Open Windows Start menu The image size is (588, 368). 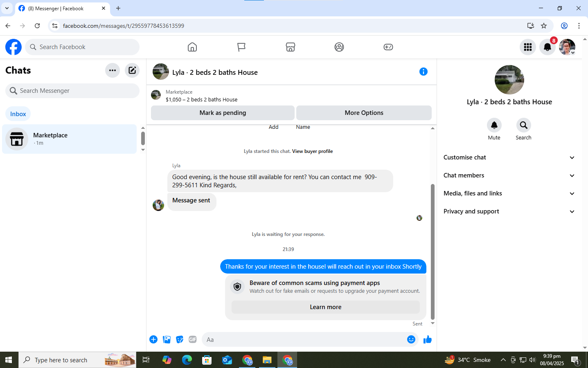tap(9, 360)
